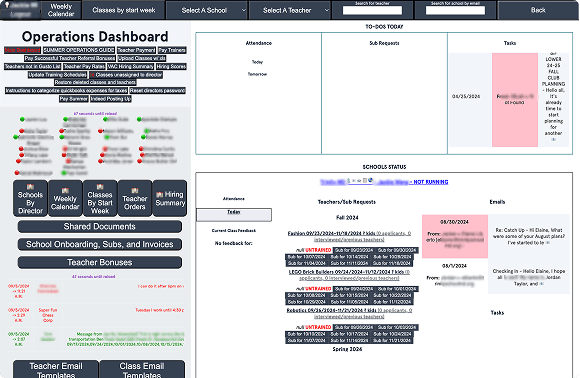Open Weekly Calendar in top navigation bar
Viewport: 580px width, 378px height.
[61, 10]
